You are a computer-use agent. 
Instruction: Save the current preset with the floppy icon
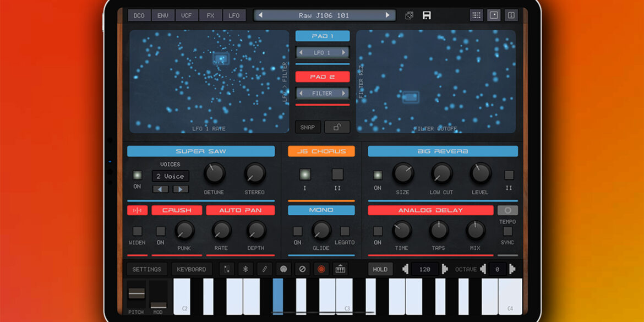427,15
